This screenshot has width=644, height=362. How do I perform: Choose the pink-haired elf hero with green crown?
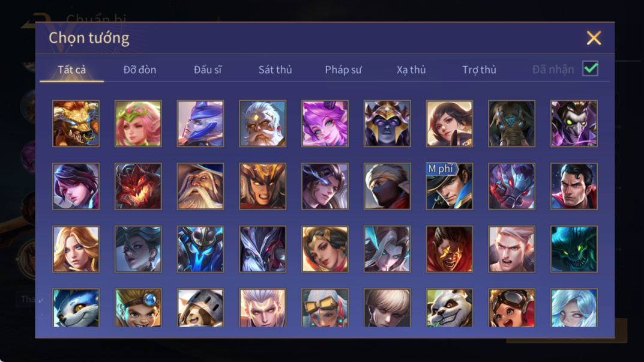[x=138, y=124]
